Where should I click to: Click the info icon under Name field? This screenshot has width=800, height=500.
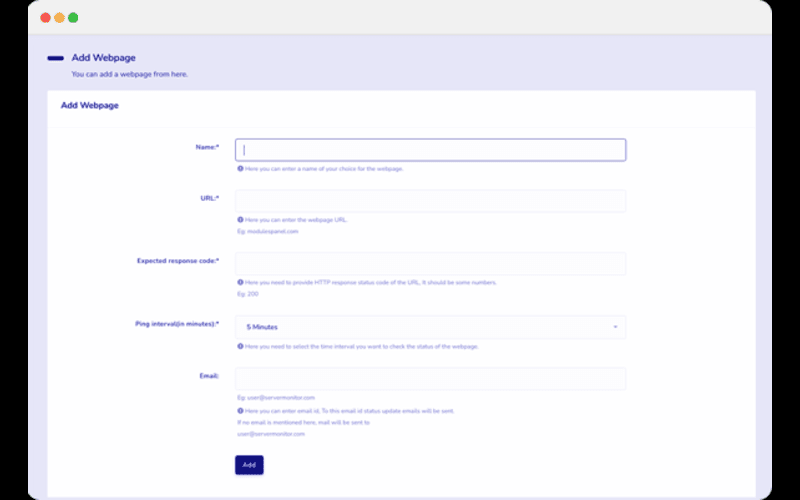240,168
